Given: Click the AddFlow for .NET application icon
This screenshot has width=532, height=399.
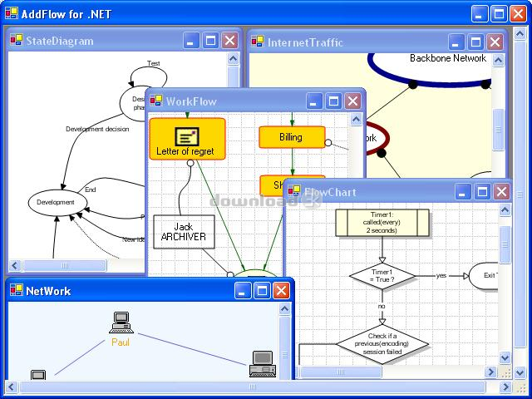Looking at the screenshot, I should pyautogui.click(x=11, y=13).
